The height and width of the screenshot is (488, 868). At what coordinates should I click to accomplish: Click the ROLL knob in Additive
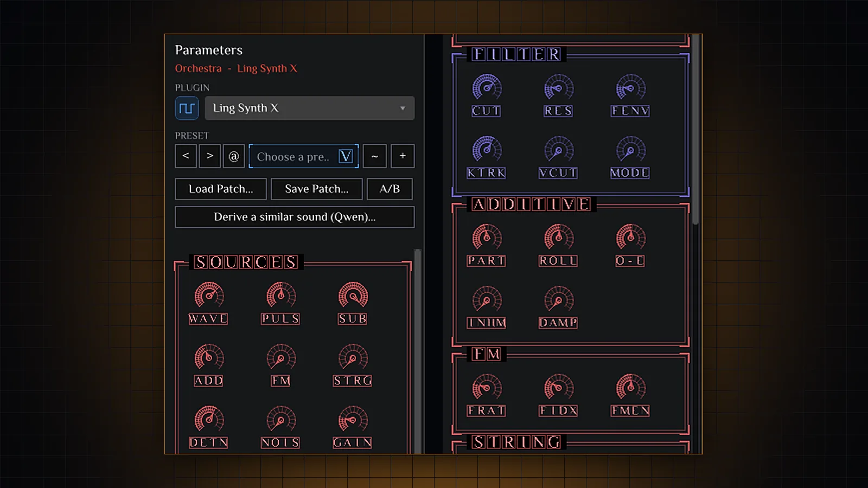click(559, 237)
